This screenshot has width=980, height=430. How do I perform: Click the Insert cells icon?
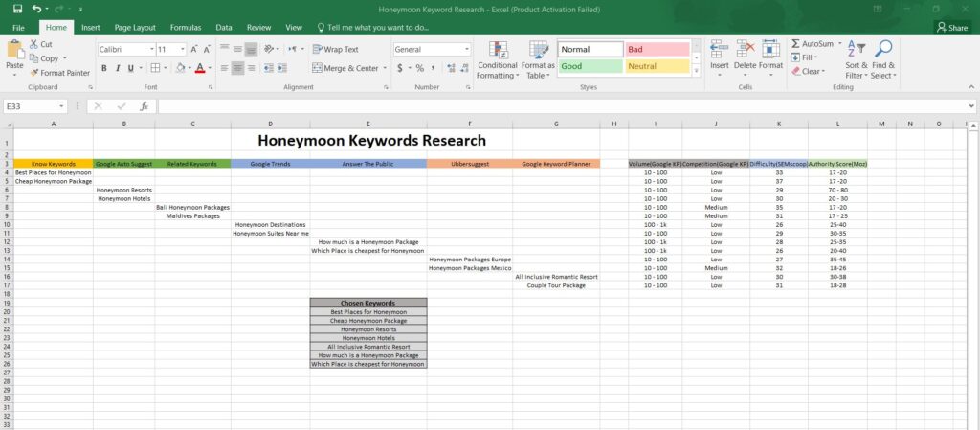720,50
